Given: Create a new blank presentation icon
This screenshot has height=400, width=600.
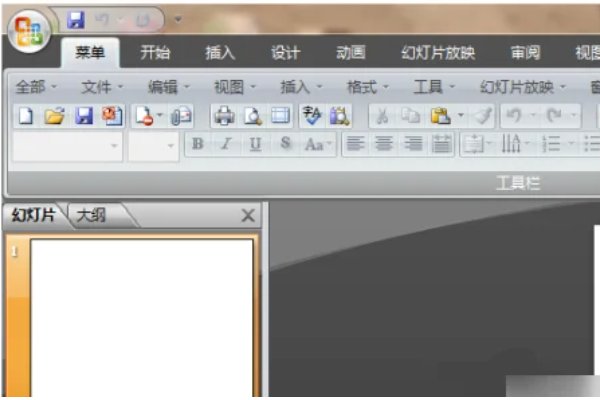Looking at the screenshot, I should pos(26,116).
